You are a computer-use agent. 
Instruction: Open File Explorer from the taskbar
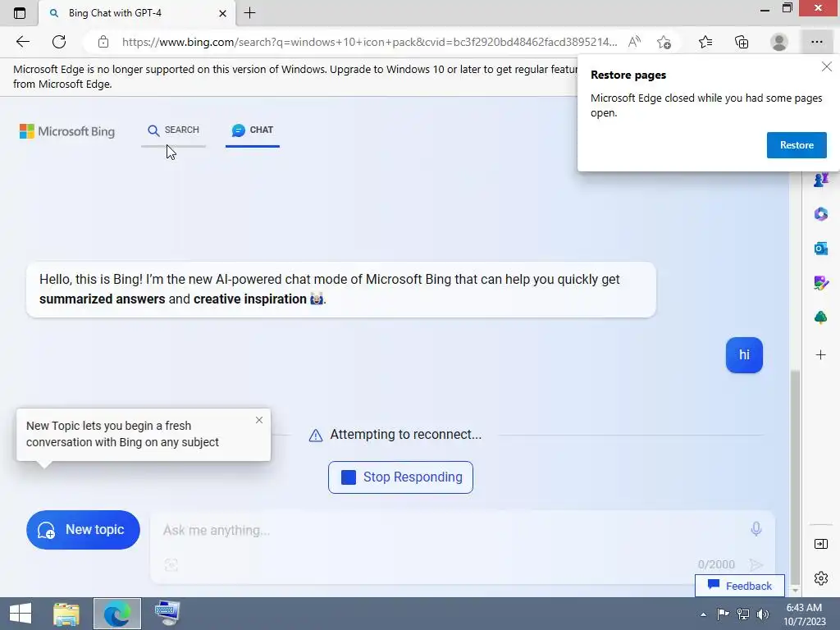click(66, 614)
